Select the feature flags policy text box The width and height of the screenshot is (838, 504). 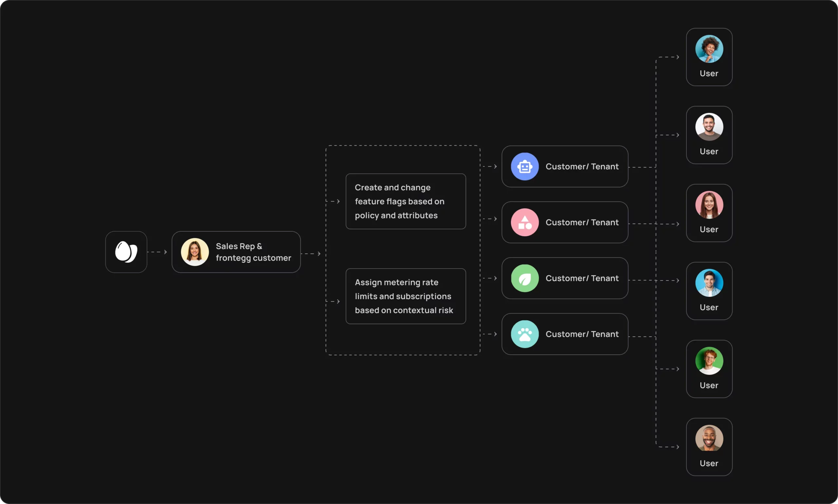[405, 201]
